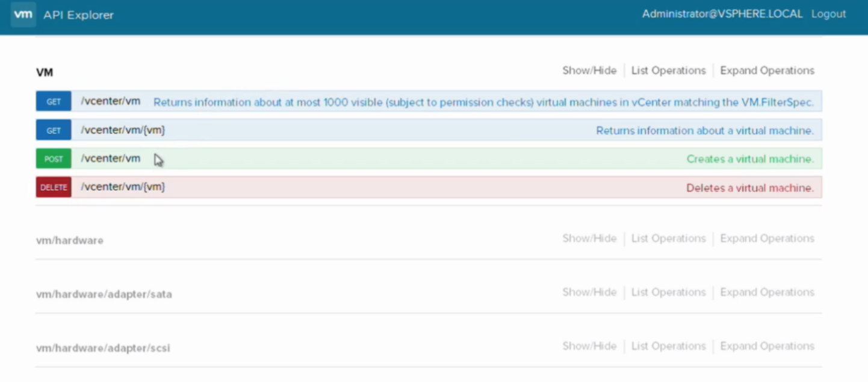Expand Operations for vm/hardware/adapter/sata
The width and height of the screenshot is (868, 382).
point(767,292)
